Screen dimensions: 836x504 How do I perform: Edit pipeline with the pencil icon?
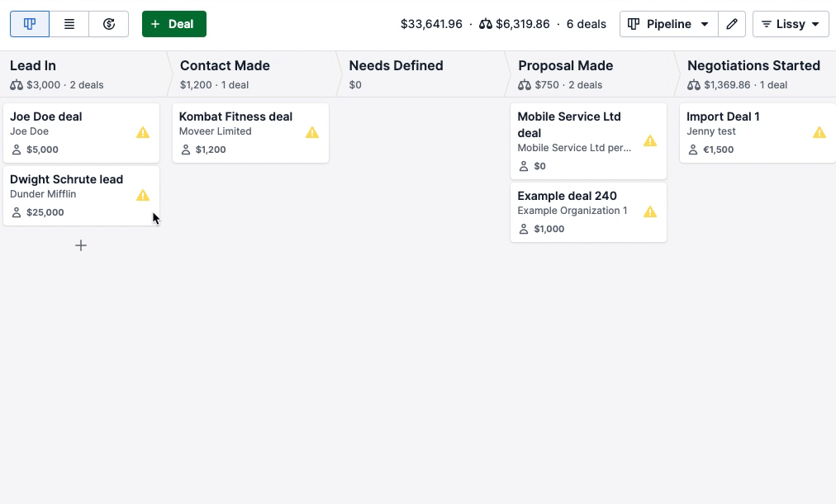point(732,24)
